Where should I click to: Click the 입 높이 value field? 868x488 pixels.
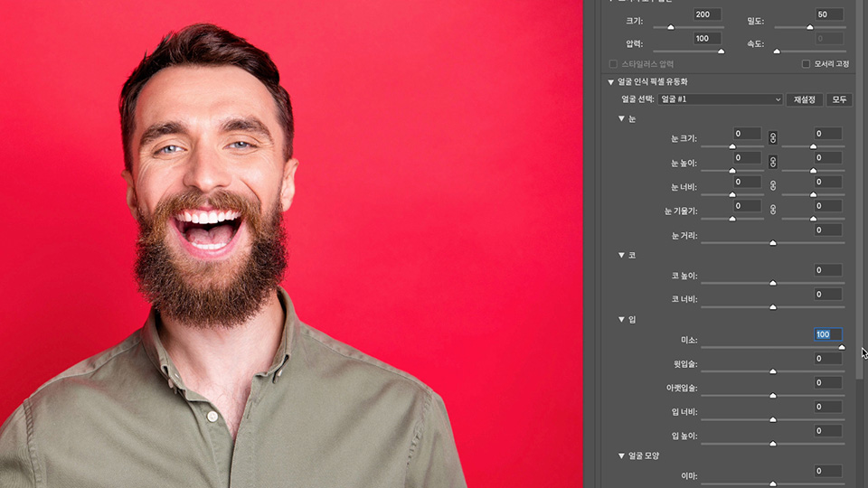(x=828, y=431)
